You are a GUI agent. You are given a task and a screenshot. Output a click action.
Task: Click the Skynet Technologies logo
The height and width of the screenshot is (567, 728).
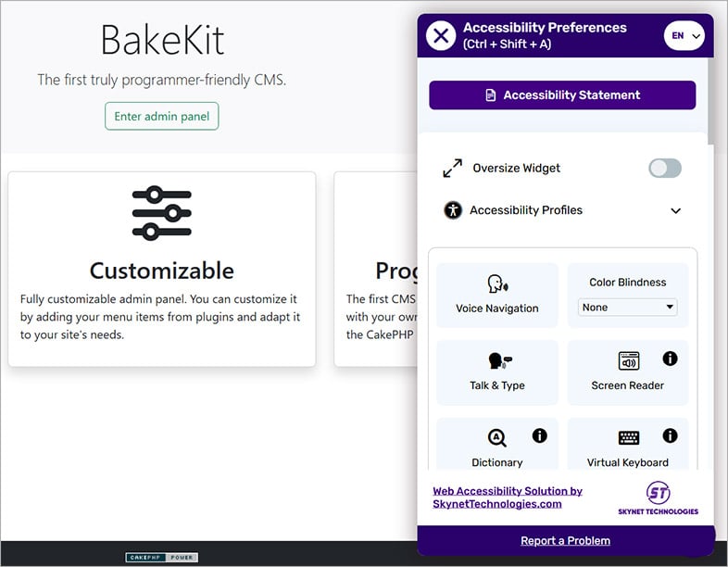click(x=658, y=498)
